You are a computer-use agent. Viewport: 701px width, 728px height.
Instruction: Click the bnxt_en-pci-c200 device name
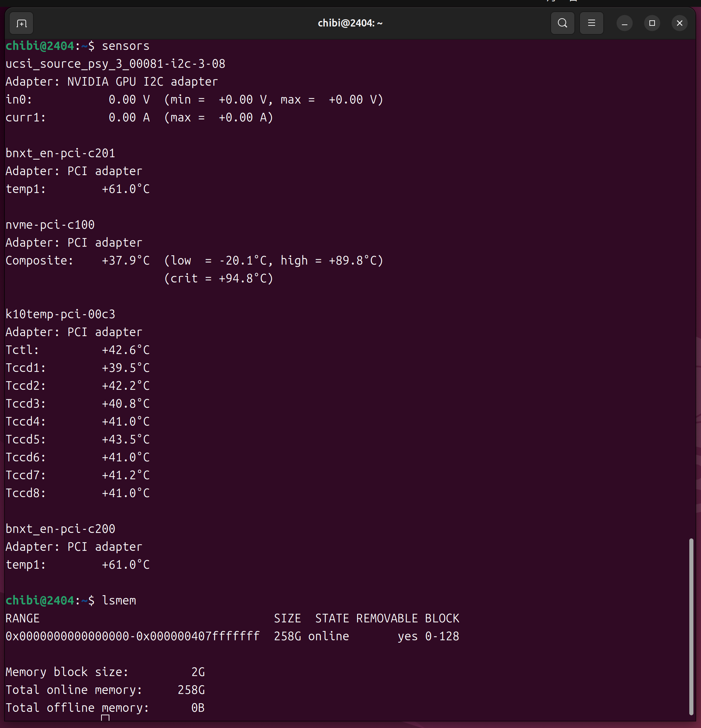click(60, 529)
